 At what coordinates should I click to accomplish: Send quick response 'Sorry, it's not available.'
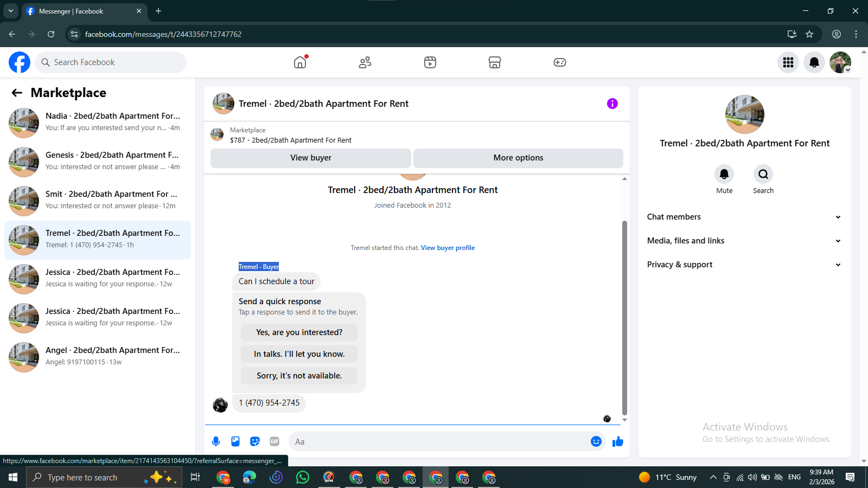299,376
